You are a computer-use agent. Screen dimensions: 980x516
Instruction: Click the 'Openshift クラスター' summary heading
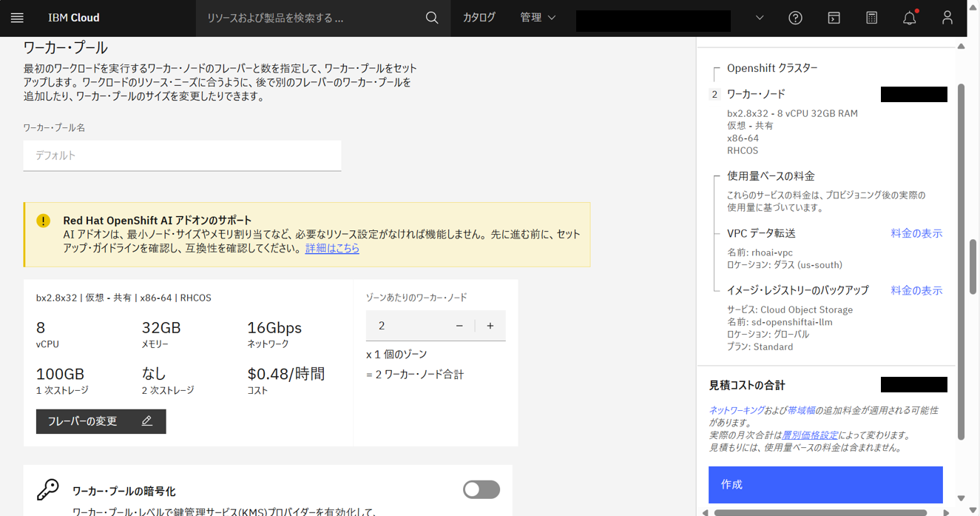(772, 68)
